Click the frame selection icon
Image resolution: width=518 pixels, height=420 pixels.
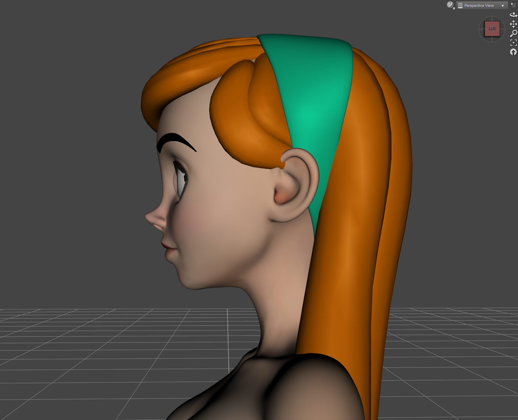click(514, 43)
